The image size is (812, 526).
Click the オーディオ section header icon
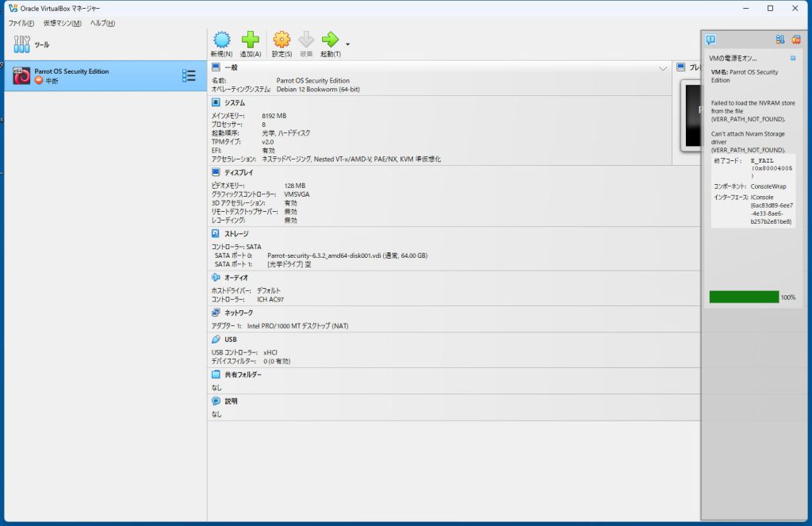tap(216, 278)
